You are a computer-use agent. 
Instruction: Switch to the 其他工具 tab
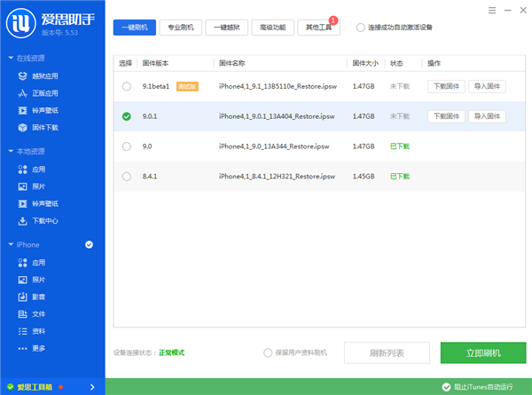point(318,28)
